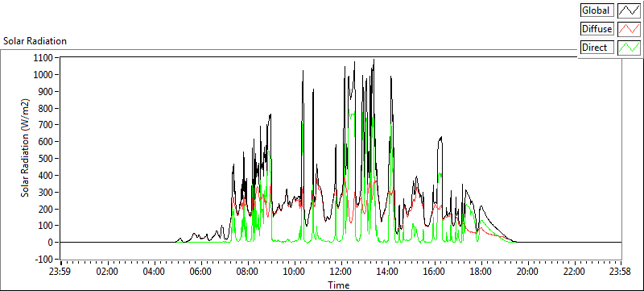
Task: Click the 12:00 time axis marker
Action: tap(341, 272)
